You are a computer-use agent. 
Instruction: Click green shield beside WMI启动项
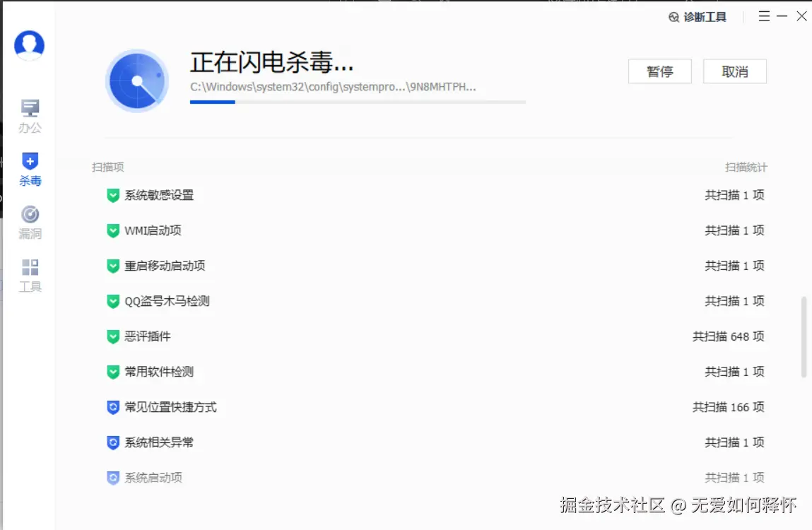[113, 230]
